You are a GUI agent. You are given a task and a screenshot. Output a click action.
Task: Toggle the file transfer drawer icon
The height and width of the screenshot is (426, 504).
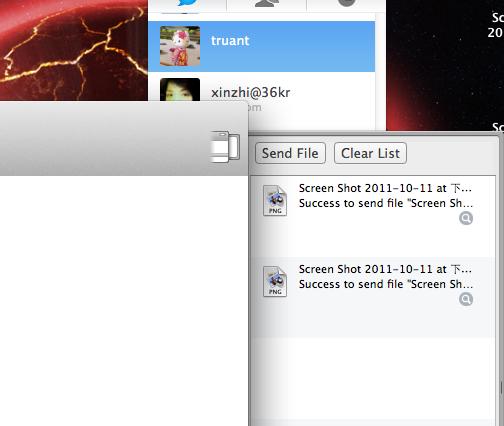click(x=225, y=147)
